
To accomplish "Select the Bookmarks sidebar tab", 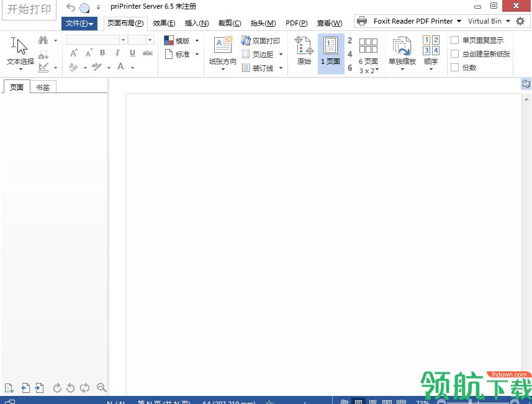I will tap(43, 88).
